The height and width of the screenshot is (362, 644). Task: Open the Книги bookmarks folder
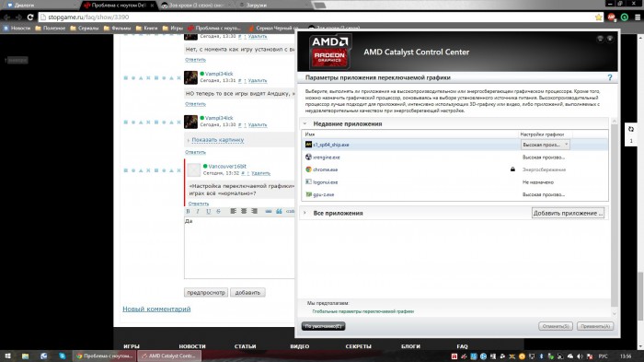tap(147, 29)
